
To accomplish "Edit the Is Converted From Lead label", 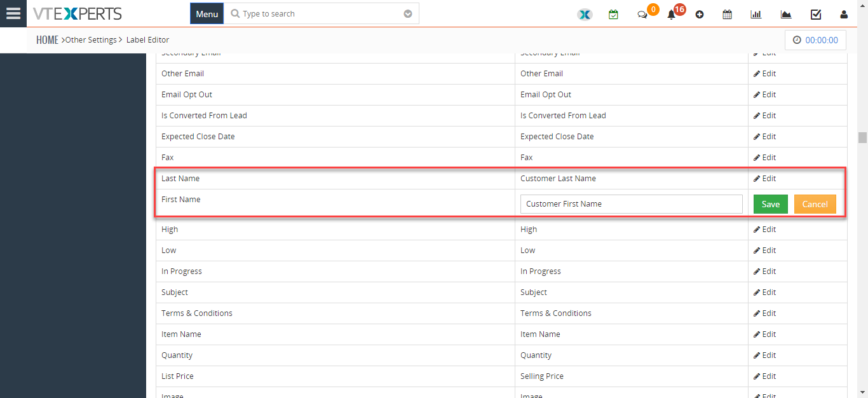I will click(x=764, y=116).
